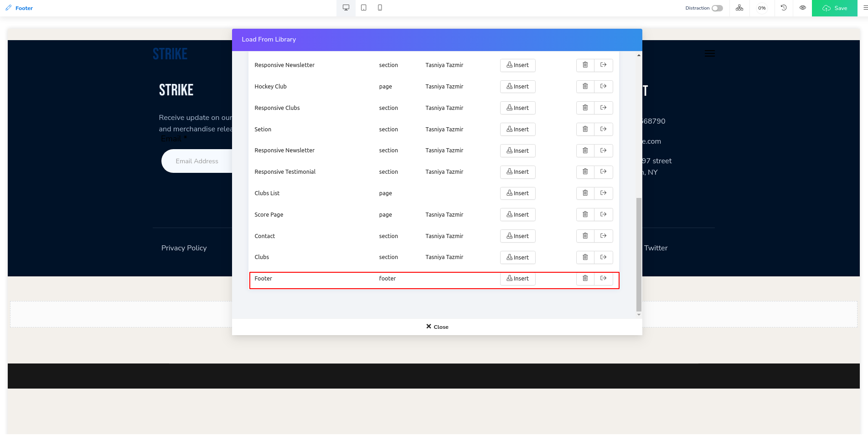The image size is (868, 436).
Task: Open the site header hamburger menu
Action: [x=709, y=53]
